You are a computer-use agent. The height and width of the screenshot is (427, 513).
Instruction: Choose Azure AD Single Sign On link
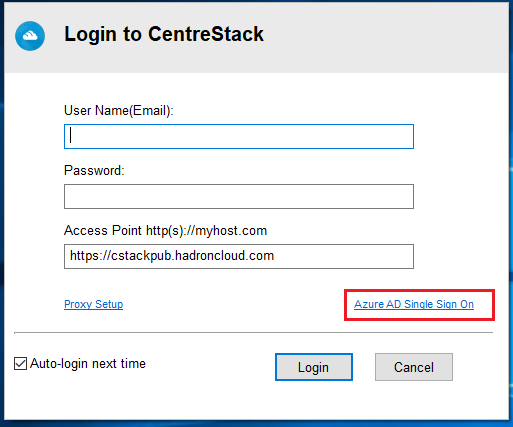pyautogui.click(x=414, y=304)
